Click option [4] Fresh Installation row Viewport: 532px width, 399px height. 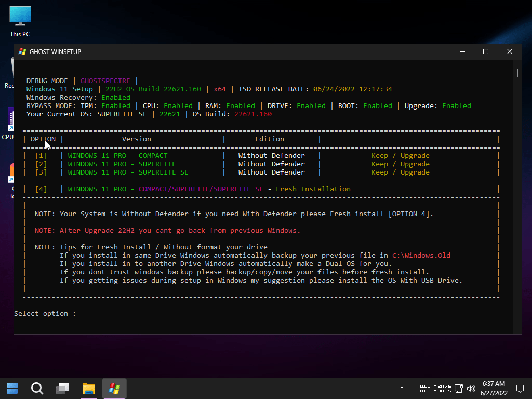pyautogui.click(x=208, y=189)
